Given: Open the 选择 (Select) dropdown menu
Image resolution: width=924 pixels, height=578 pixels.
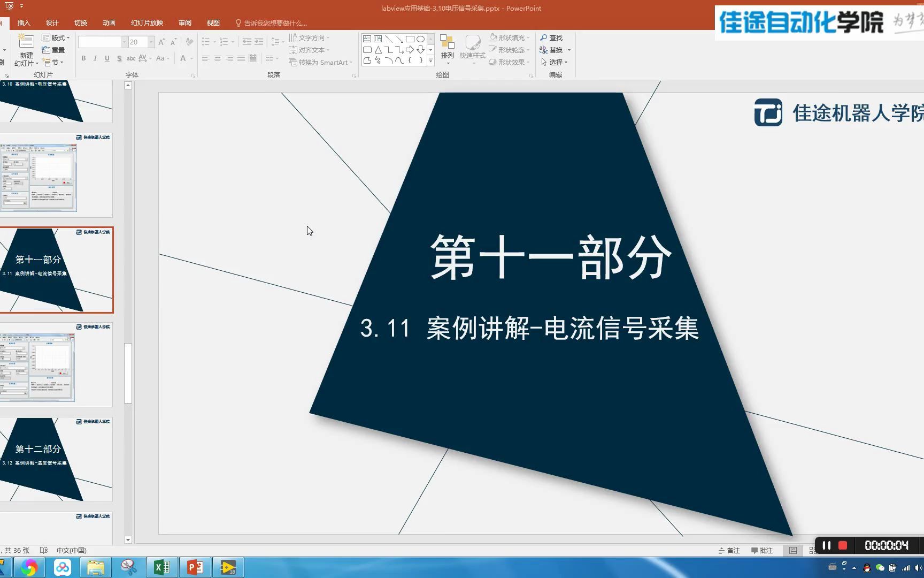Looking at the screenshot, I should 556,62.
